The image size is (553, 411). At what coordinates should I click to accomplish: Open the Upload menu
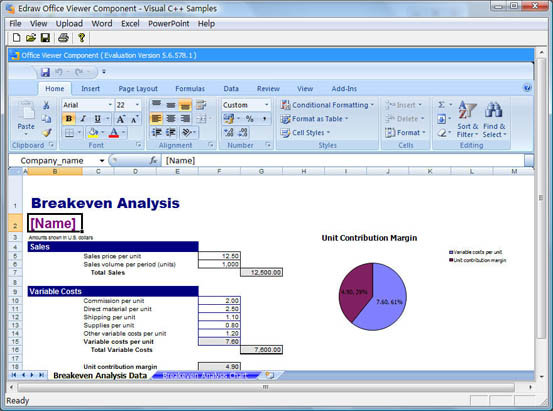tap(69, 24)
